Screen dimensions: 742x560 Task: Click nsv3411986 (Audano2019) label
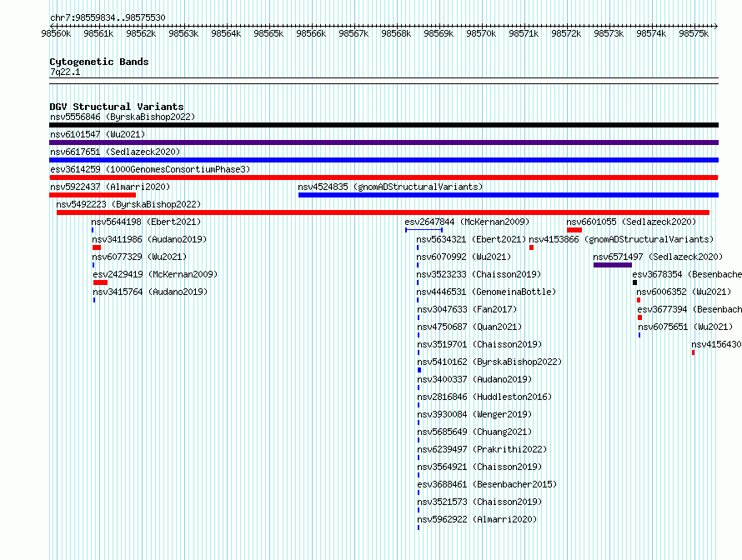[149, 239]
